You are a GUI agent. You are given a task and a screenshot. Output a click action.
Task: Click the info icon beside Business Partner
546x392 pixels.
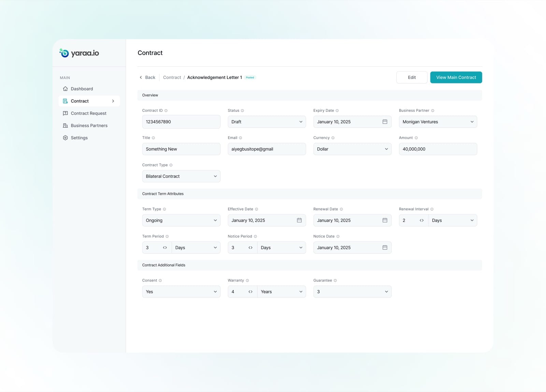(x=433, y=111)
